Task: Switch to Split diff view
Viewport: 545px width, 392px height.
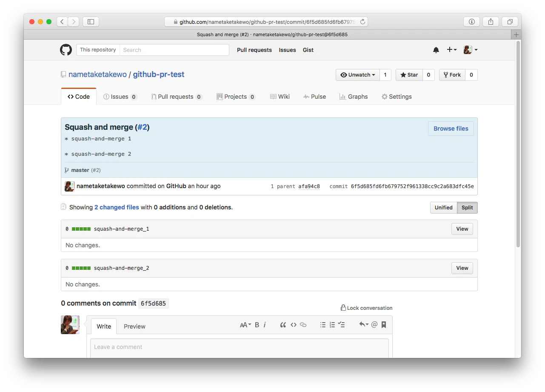Action: (467, 208)
